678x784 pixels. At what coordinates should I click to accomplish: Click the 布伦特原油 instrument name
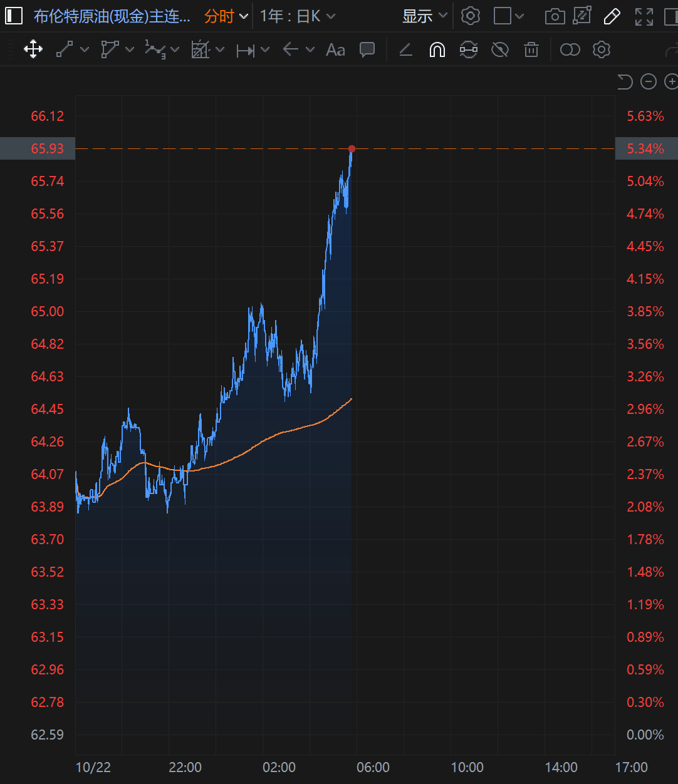pyautogui.click(x=112, y=16)
